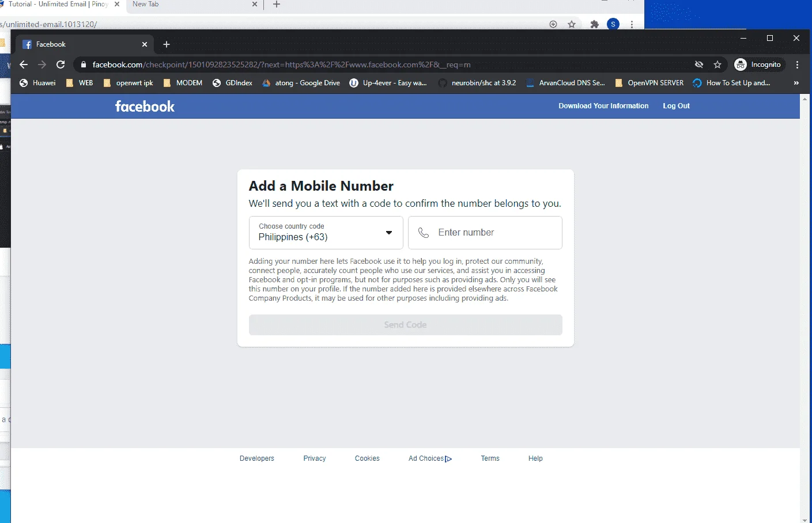Open Chrome's three-dot menu in Incognito window

pyautogui.click(x=798, y=65)
